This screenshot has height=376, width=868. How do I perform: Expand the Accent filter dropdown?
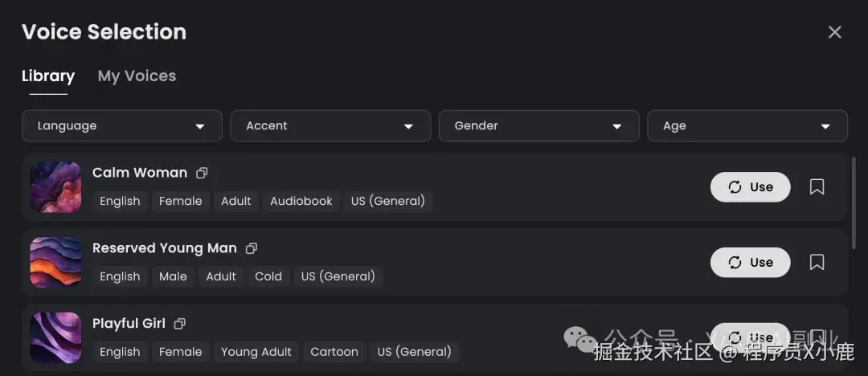point(330,126)
